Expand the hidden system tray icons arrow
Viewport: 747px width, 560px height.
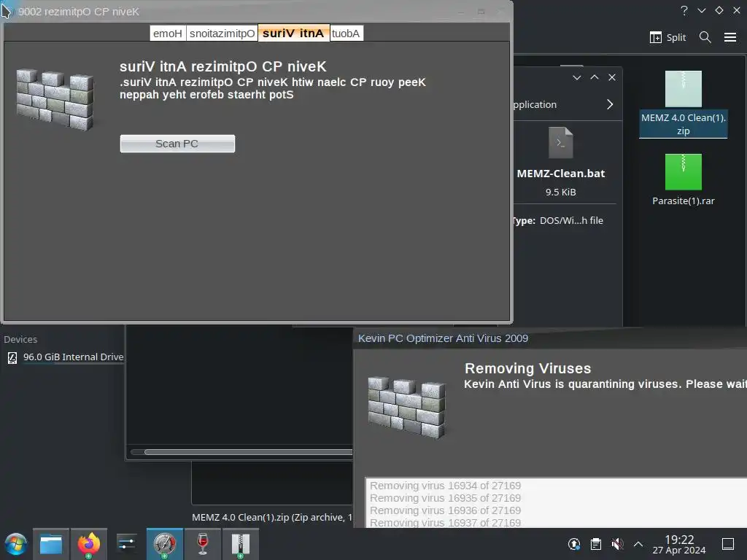638,544
